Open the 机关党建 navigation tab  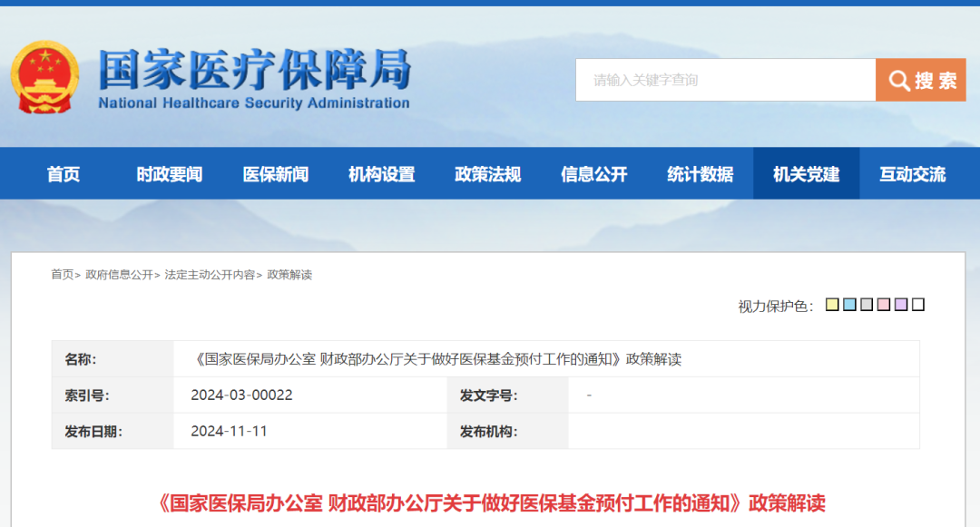coord(807,174)
